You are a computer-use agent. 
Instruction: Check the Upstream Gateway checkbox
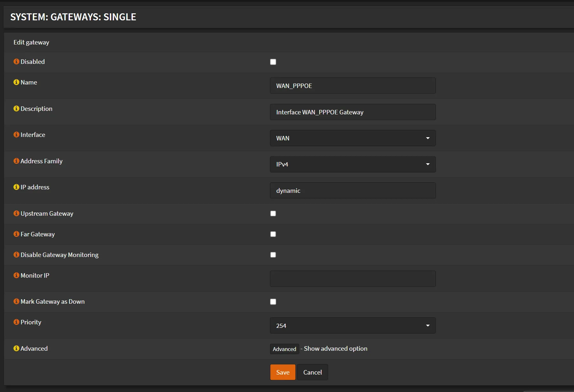tap(273, 213)
